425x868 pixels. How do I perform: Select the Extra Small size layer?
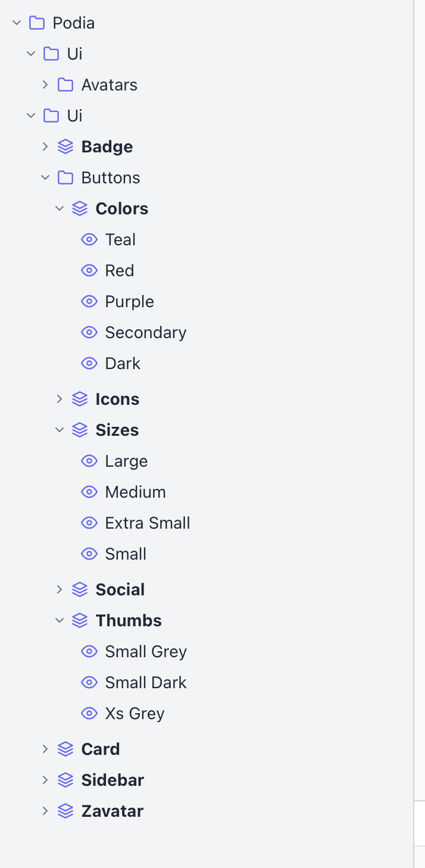click(148, 523)
